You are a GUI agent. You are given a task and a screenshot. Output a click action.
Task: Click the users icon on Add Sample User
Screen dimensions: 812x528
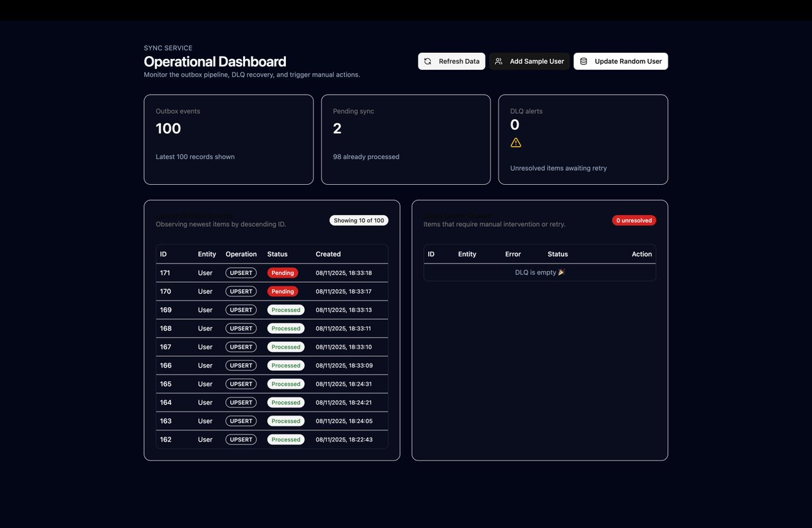(498, 61)
